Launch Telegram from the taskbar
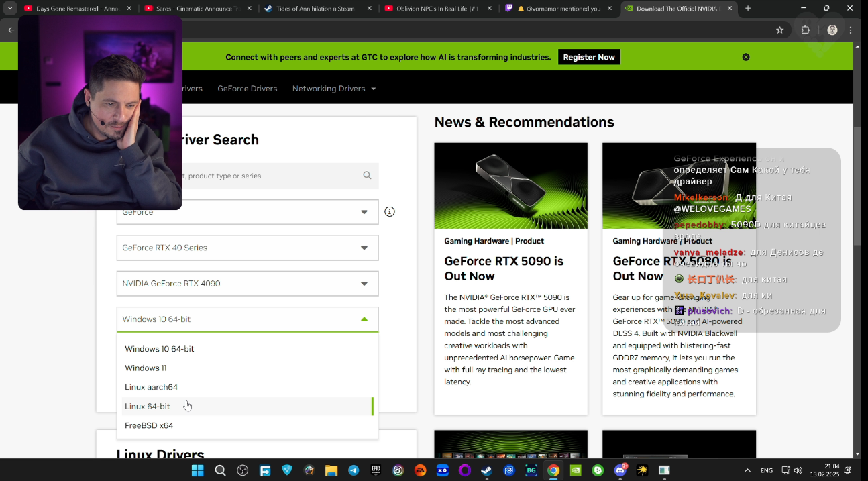Viewport: 868px width, 481px height. click(354, 470)
